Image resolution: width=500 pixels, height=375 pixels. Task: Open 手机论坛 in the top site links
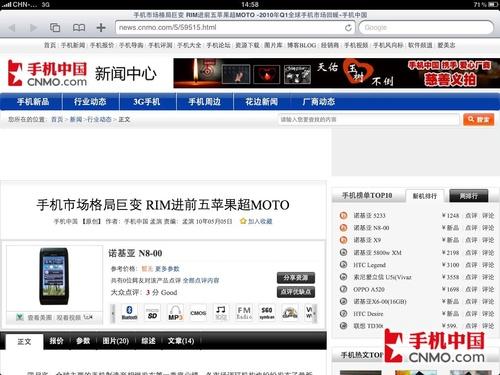coord(218,45)
